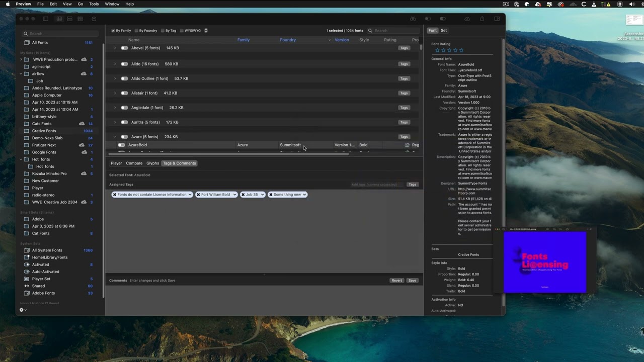Activate the Alistair font switch
This screenshot has width=644, height=362.
(124, 93)
